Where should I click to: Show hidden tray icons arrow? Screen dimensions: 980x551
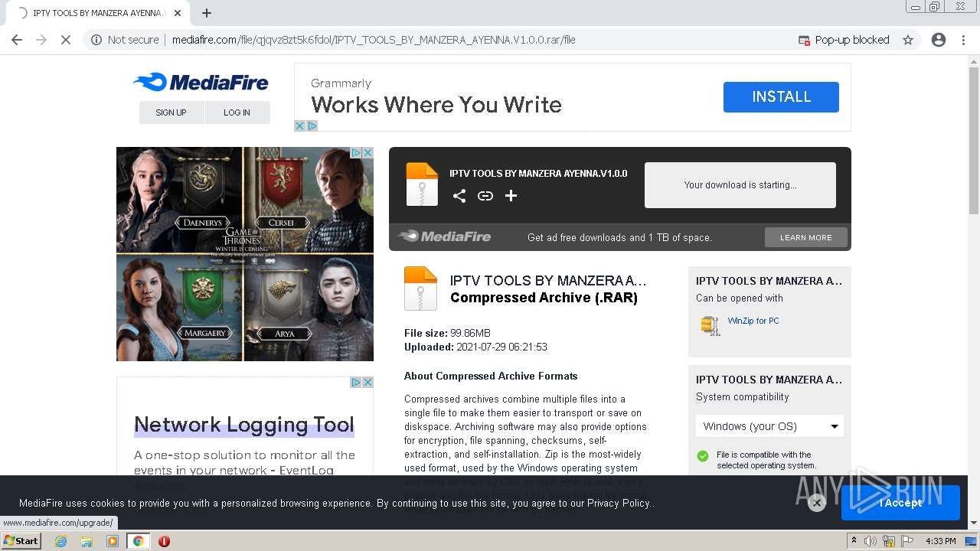coord(854,540)
